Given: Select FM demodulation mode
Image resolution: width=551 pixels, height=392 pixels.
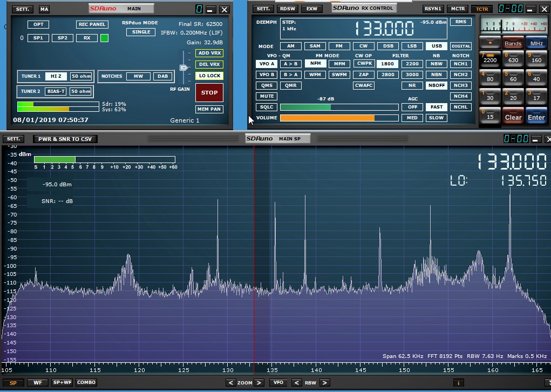Looking at the screenshot, I should pos(339,46).
